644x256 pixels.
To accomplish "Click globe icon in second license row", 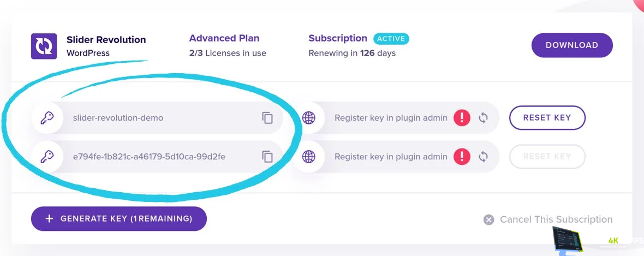I will 309,157.
